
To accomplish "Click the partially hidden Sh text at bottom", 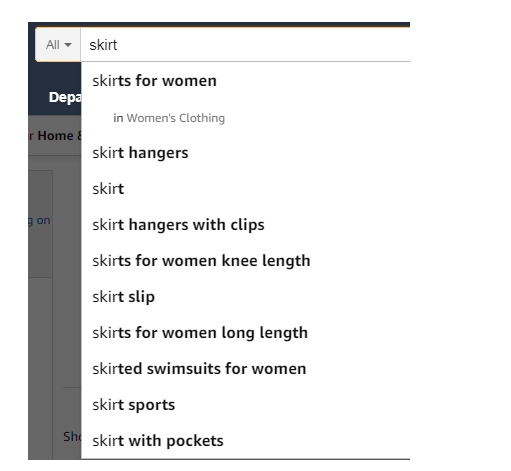I will click(x=72, y=436).
